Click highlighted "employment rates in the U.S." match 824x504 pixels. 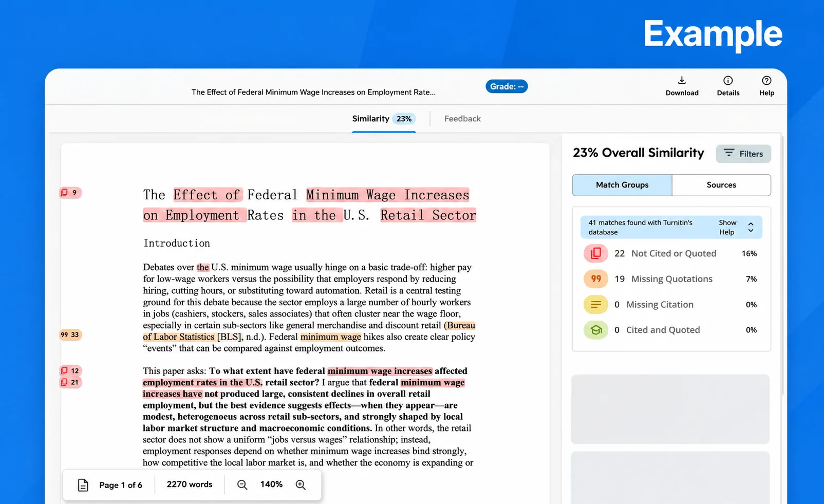202,383
